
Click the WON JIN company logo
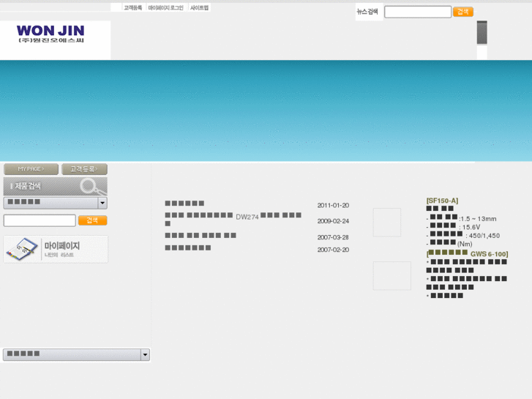pyautogui.click(x=50, y=34)
